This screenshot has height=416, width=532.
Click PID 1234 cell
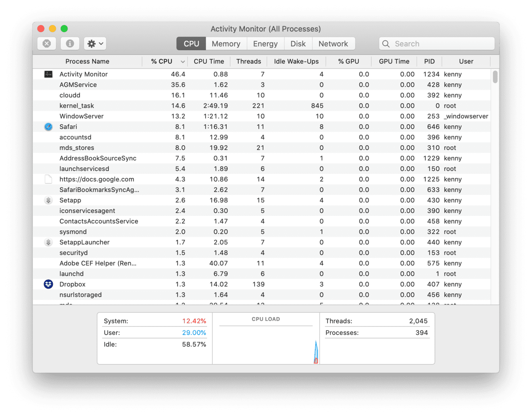(x=431, y=74)
